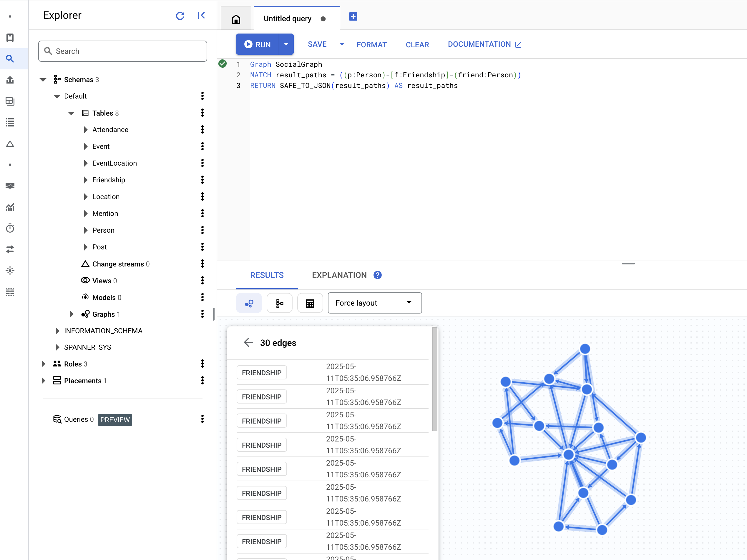Collapse the Explorer side panel

pyautogui.click(x=201, y=16)
